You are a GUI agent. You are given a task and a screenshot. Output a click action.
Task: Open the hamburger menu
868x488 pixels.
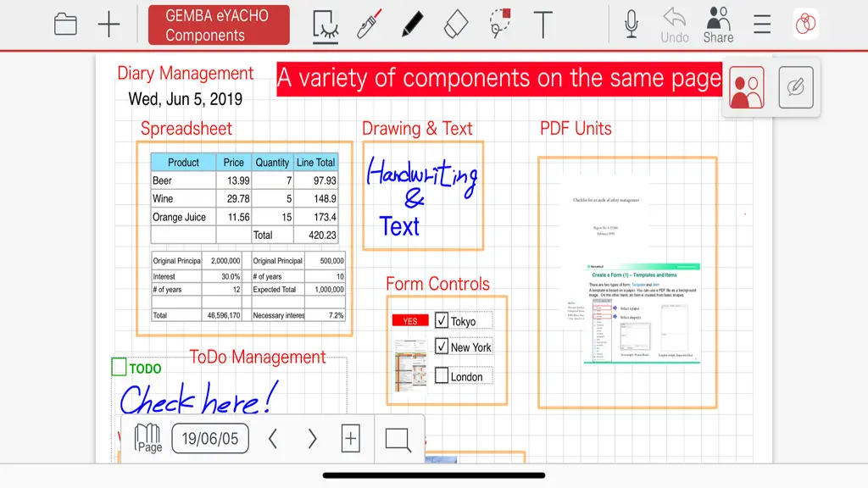coord(762,25)
